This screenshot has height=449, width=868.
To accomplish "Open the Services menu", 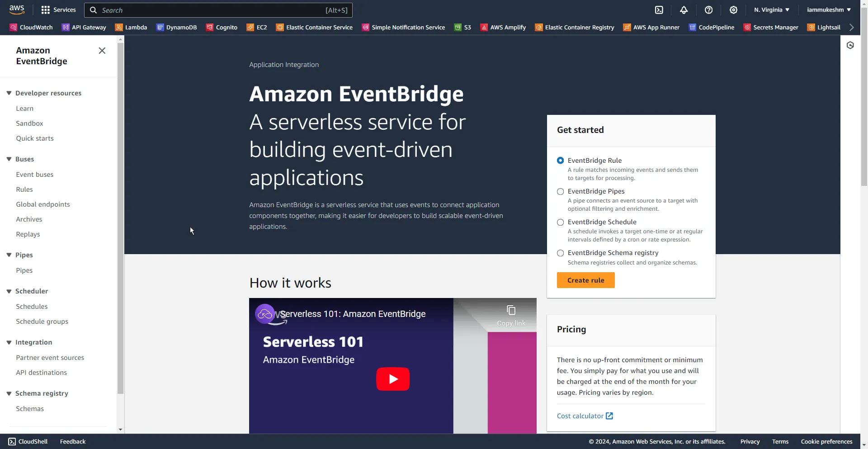I will 58,9.
